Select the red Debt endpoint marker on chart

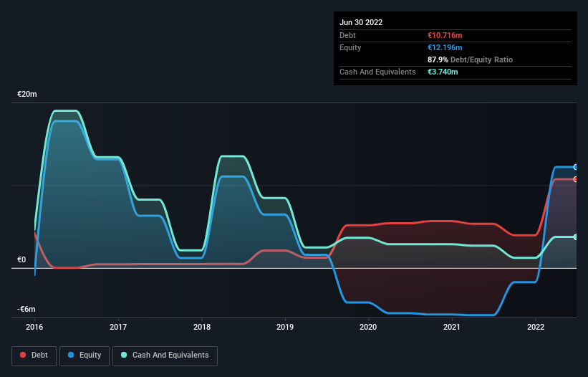tap(576, 179)
